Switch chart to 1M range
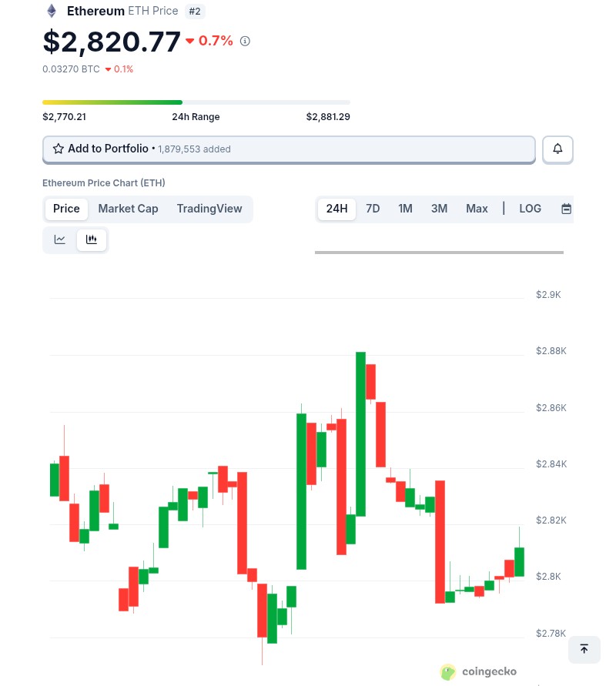Image resolution: width=616 pixels, height=686 pixels. tap(405, 209)
